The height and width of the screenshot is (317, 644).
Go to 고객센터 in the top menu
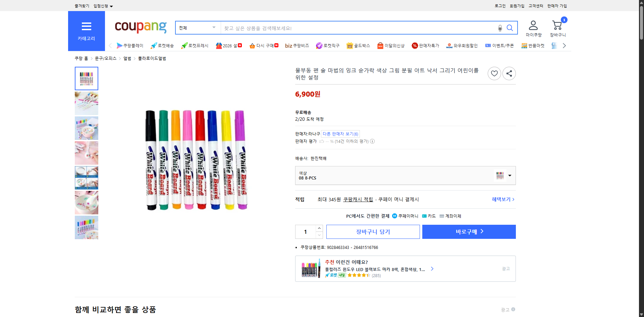[x=536, y=6]
